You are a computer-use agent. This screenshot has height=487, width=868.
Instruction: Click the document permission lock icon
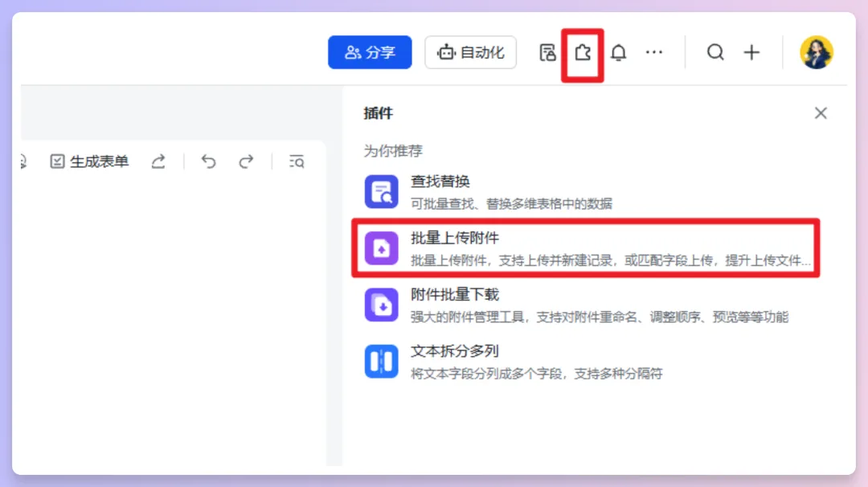pyautogui.click(x=547, y=51)
